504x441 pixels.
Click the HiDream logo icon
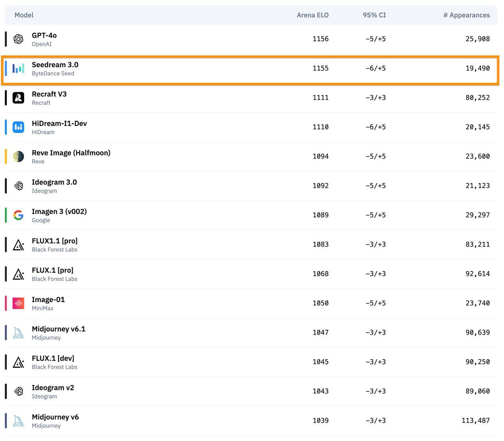(19, 127)
